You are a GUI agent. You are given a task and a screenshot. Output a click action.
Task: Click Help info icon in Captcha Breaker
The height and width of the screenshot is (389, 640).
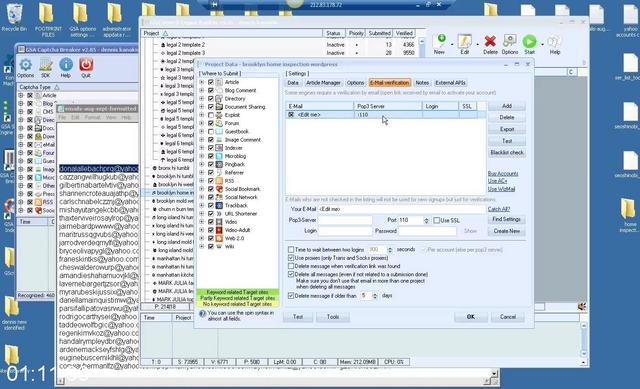tap(66, 65)
